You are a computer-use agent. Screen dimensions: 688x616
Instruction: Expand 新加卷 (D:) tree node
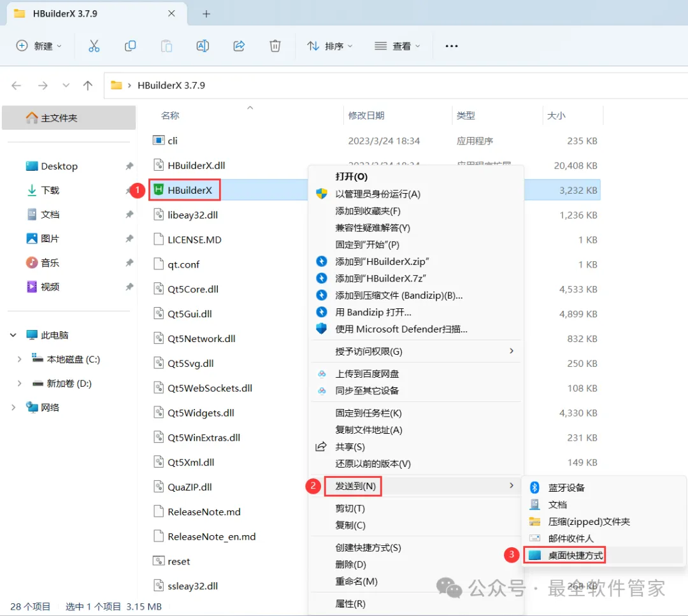click(x=19, y=383)
